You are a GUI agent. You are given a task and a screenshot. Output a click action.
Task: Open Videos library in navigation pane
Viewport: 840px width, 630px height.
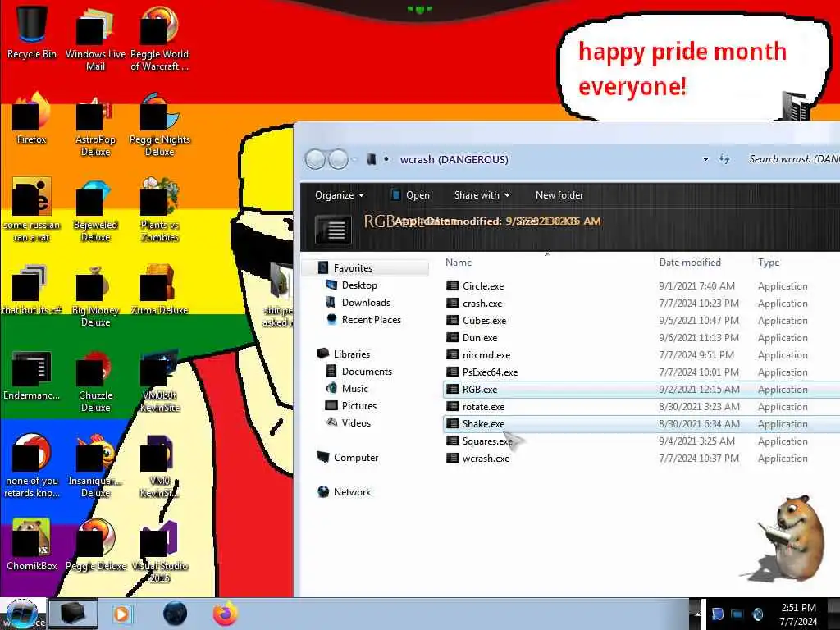click(x=356, y=422)
